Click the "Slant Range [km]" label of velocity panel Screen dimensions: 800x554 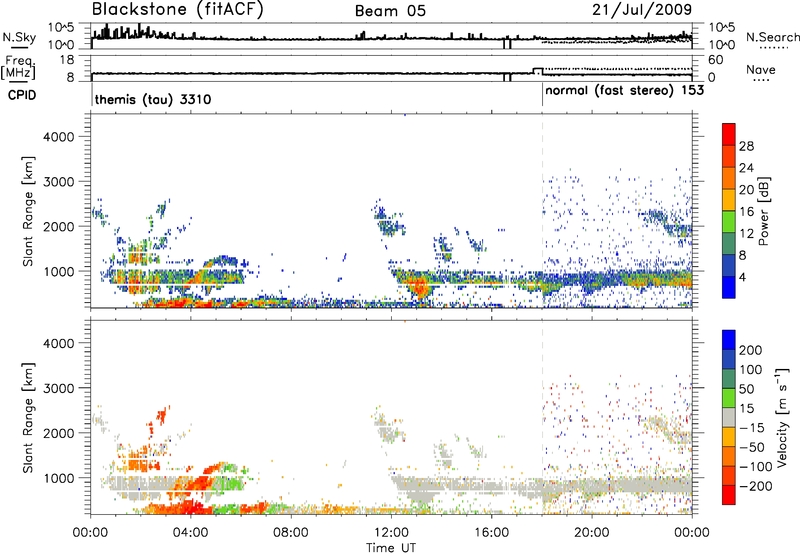click(x=28, y=418)
